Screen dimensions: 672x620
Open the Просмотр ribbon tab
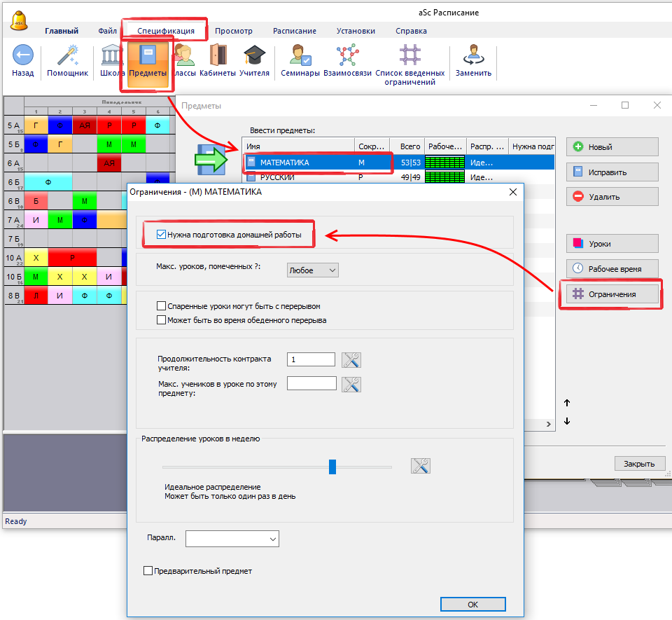[x=233, y=31]
